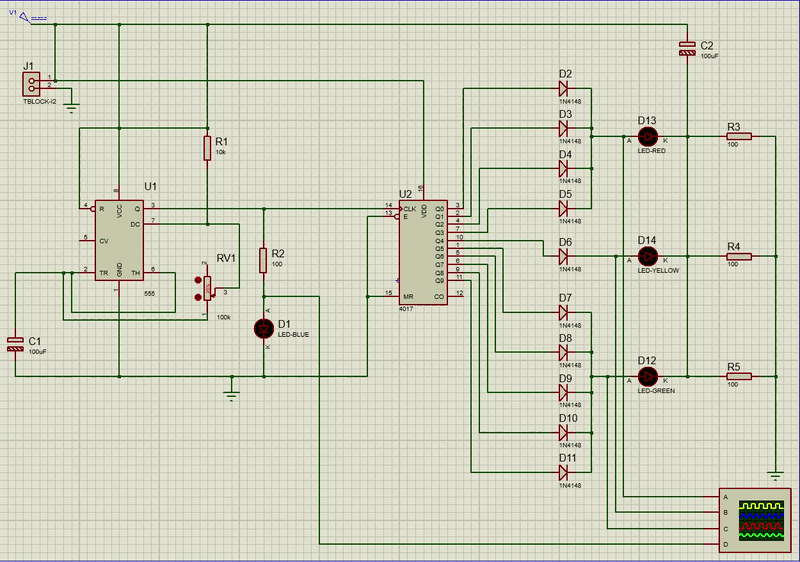
Task: Click the CLK pin label on U2
Action: coord(410,209)
